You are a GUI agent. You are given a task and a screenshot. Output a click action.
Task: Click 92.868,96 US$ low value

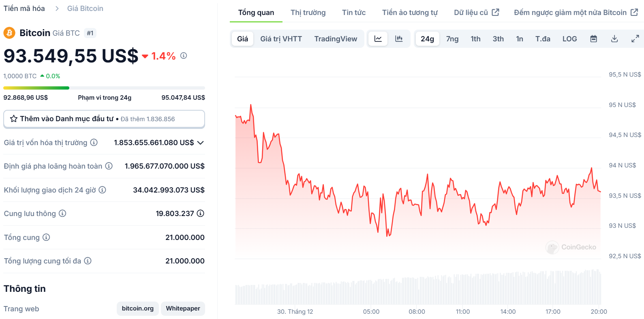26,98
